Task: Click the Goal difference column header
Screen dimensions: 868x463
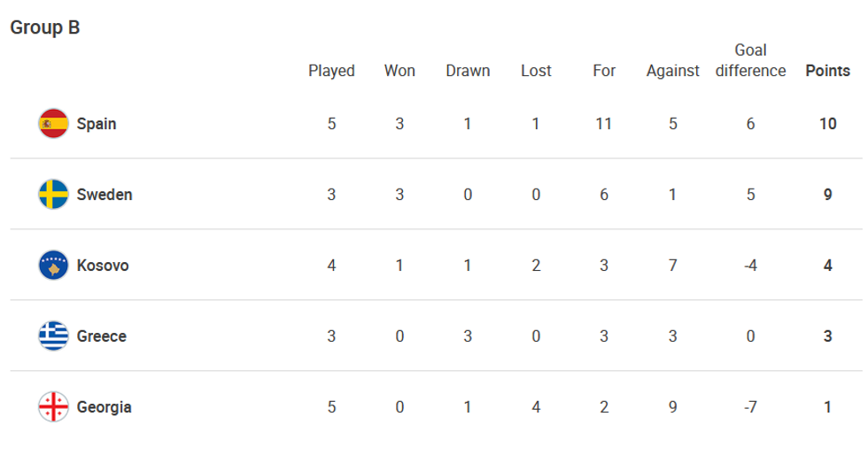Action: [x=750, y=61]
